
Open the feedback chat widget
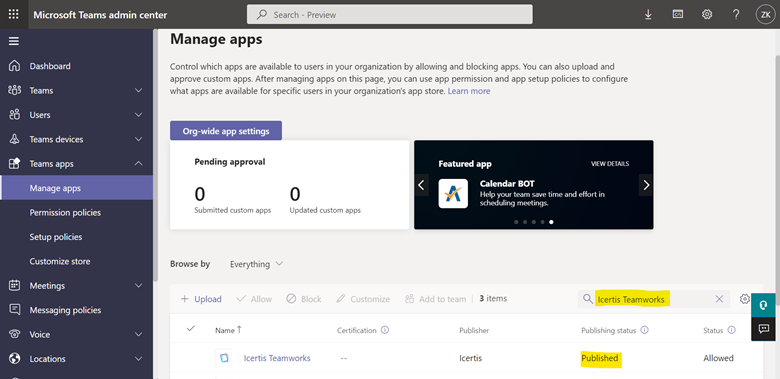click(x=763, y=329)
